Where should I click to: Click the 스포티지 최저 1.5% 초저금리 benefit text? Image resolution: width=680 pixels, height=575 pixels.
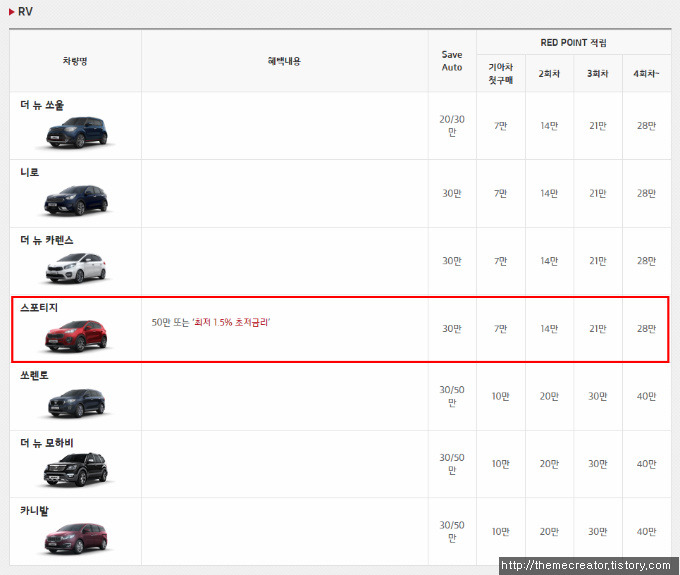pos(231,322)
